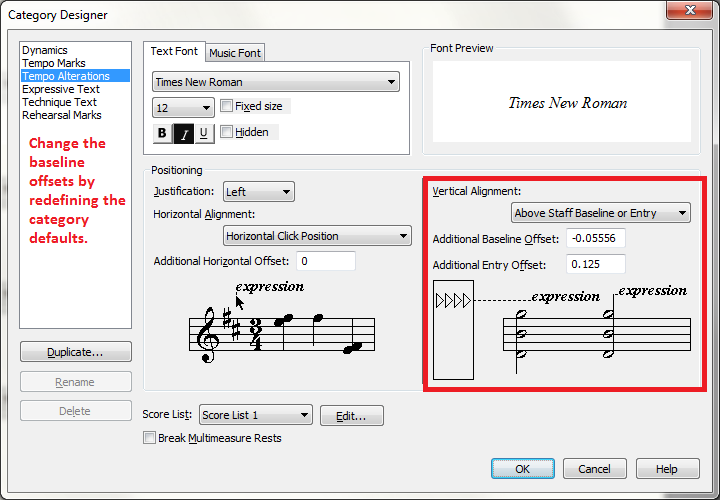Toggle the Underline style button

click(x=204, y=133)
